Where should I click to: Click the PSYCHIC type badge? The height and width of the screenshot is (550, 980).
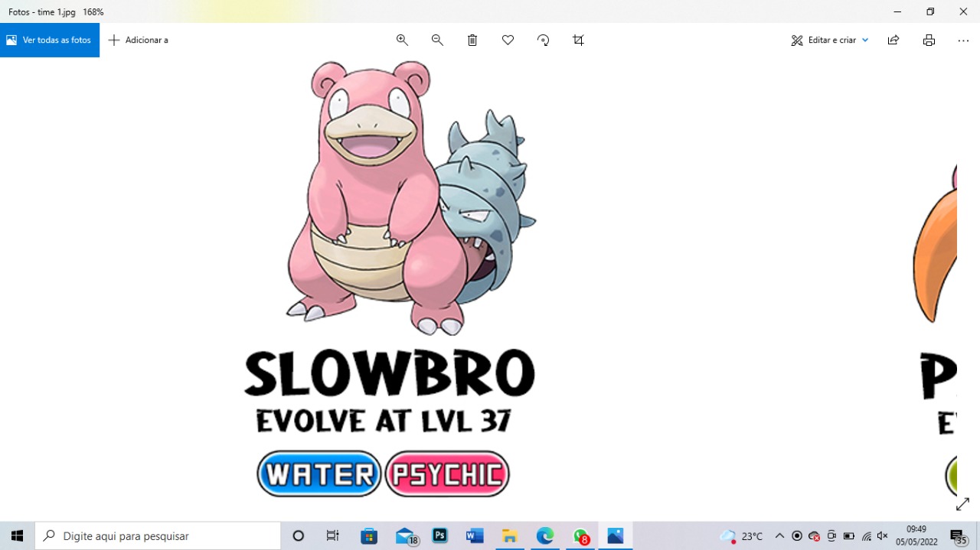[447, 474]
